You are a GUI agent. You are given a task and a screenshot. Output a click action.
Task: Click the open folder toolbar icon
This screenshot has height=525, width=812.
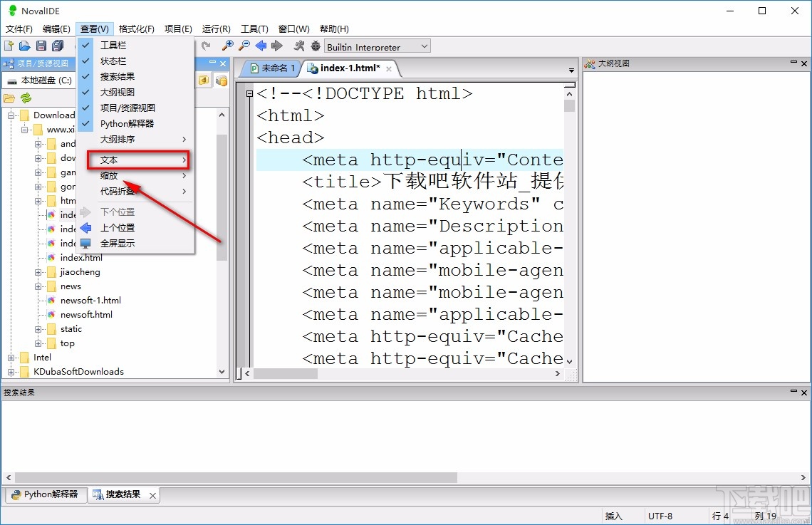tap(24, 46)
